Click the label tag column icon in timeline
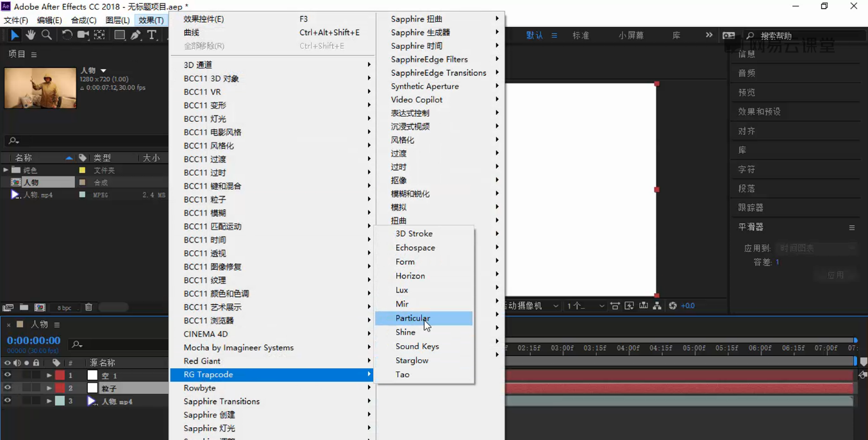Viewport: 868px width, 440px height. (56, 363)
